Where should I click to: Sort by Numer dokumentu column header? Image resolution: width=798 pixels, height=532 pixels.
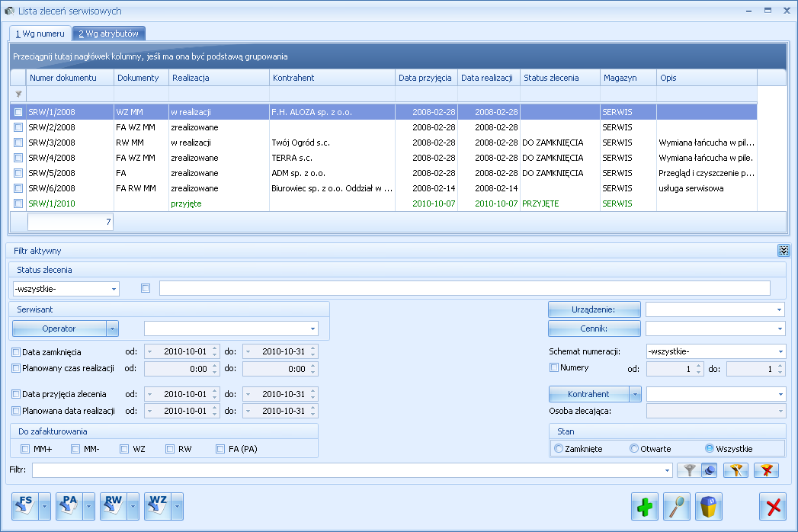(x=69, y=78)
